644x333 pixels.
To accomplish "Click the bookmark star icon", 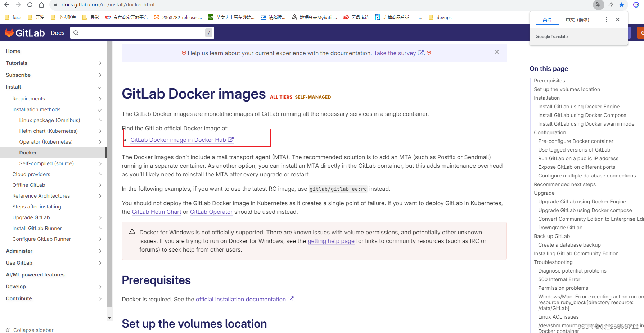I will pyautogui.click(x=622, y=5).
